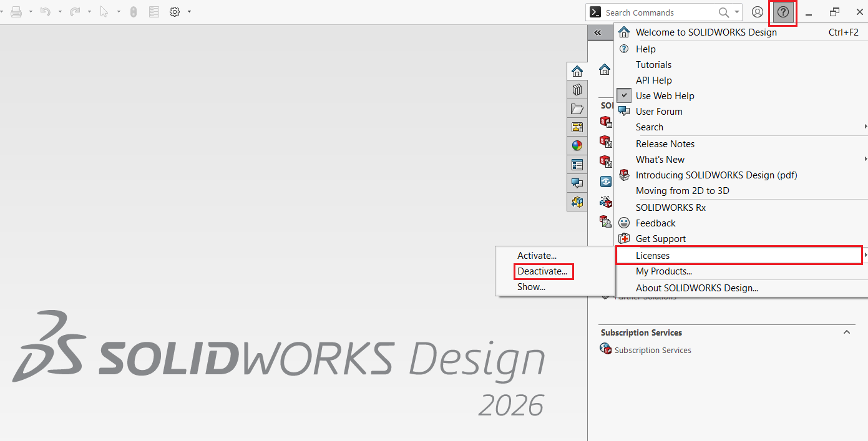The height and width of the screenshot is (441, 868).
Task: Open the File Explorer task pane tab
Action: pos(577,109)
